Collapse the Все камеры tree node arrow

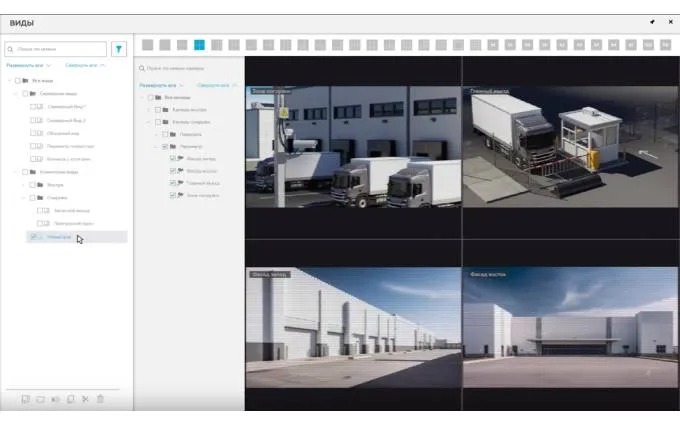[x=142, y=98]
